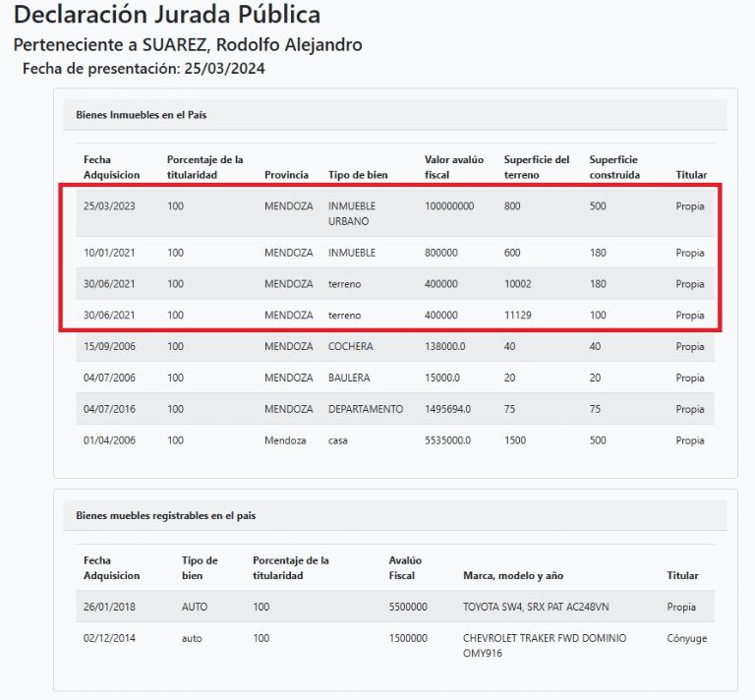Click date cell 26/01/2018
The width and height of the screenshot is (755, 700).
click(109, 607)
